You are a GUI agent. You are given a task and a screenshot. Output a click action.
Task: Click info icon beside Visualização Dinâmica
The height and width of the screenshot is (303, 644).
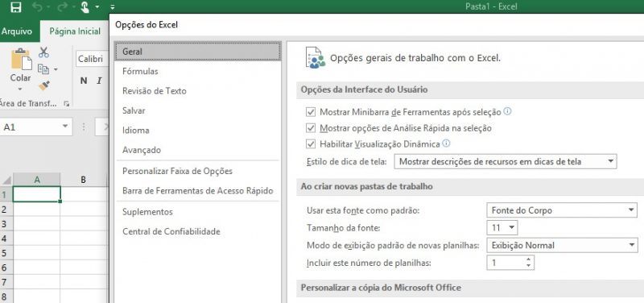(x=446, y=143)
